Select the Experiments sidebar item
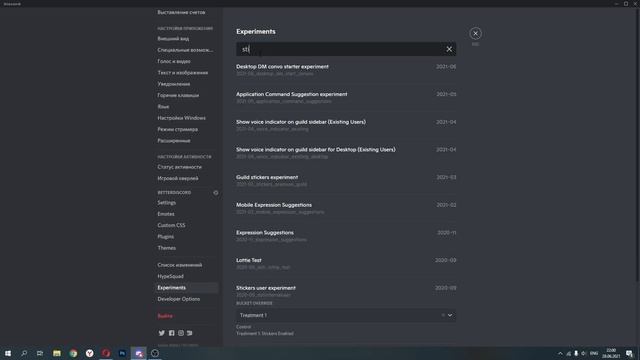 coord(186,288)
